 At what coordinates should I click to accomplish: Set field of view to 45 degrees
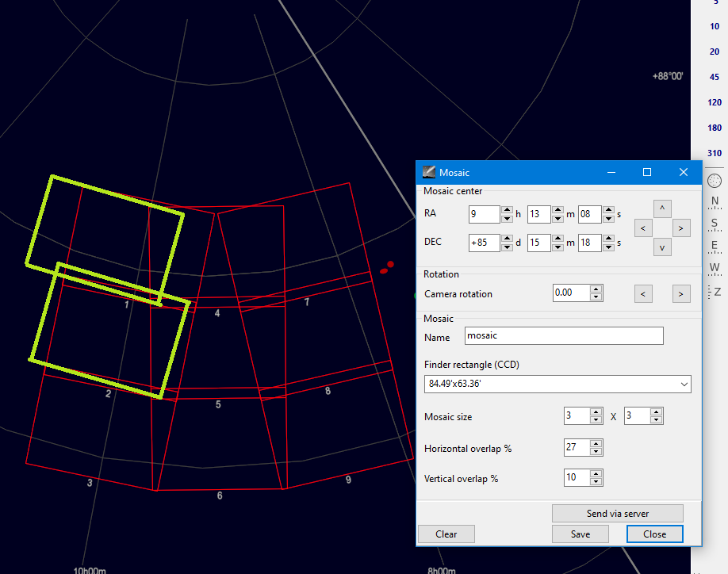point(715,77)
